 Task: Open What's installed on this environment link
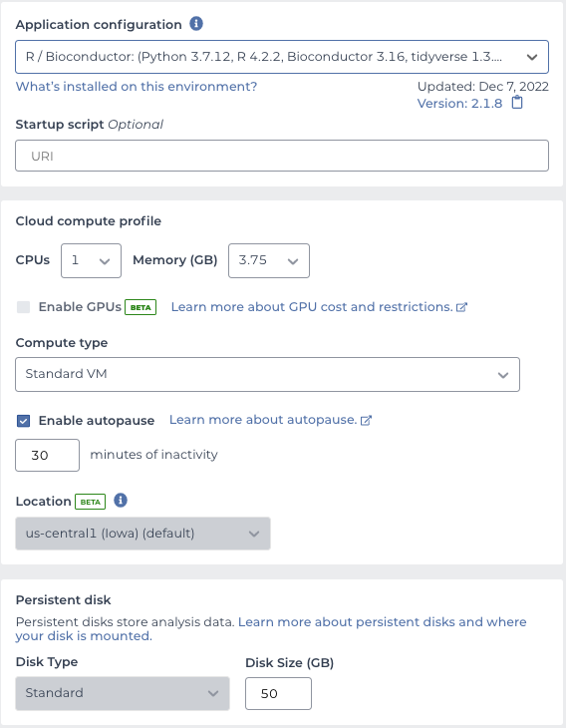click(x=137, y=87)
